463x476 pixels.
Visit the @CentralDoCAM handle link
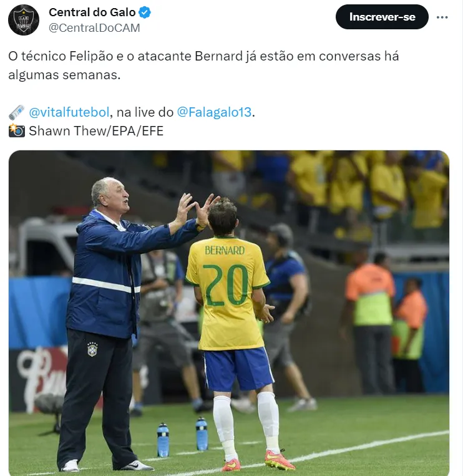tap(94, 28)
